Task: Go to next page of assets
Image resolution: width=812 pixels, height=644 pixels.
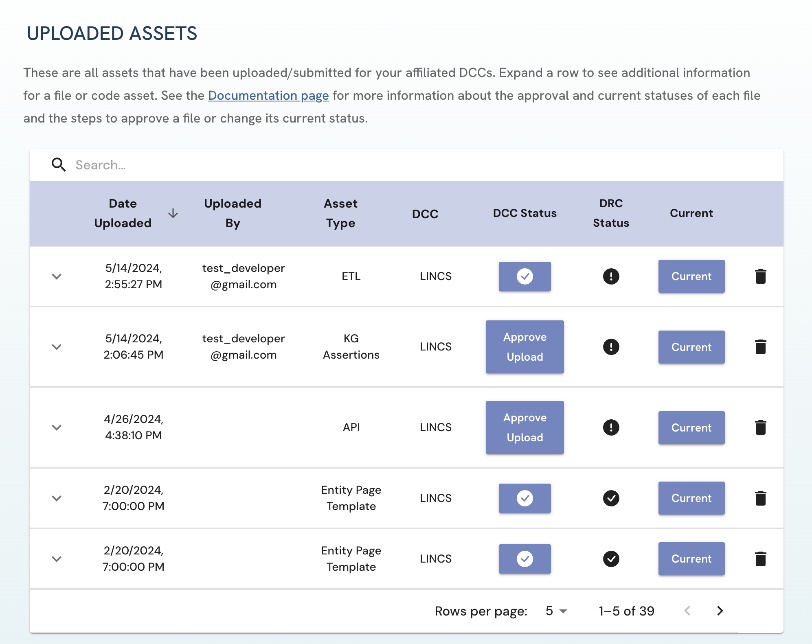Action: click(720, 611)
